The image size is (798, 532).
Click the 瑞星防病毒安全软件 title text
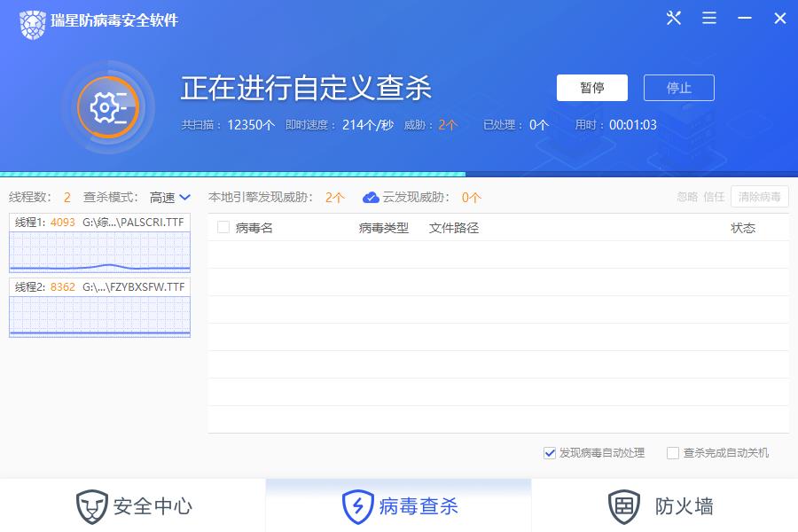click(x=114, y=20)
